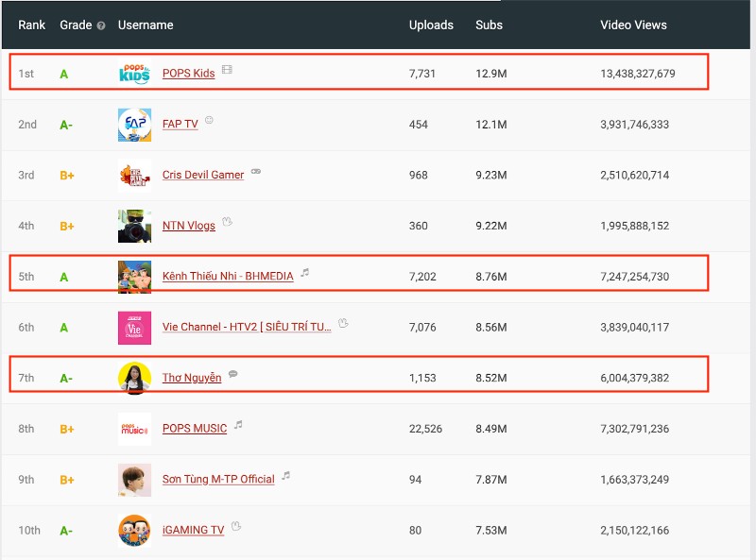The image size is (756, 560).
Task: Click the POPS MUSIC logo avatar
Action: pos(134,429)
